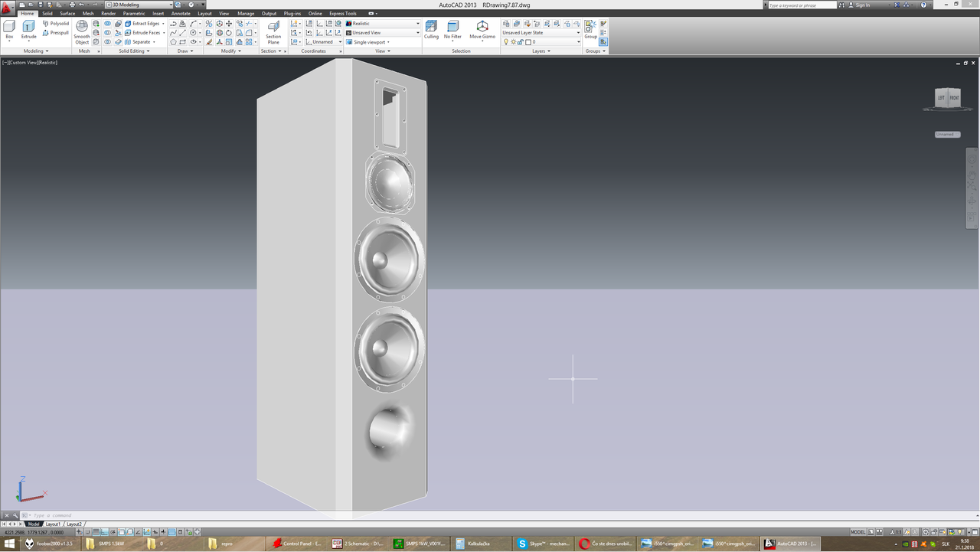
Task: Go to the Annotate ribbon tab
Action: [181, 13]
